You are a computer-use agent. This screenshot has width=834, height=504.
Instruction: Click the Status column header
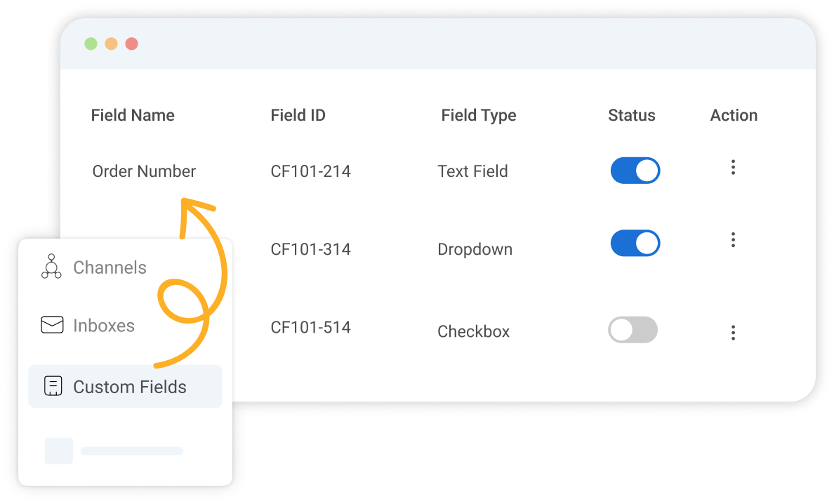[631, 114]
